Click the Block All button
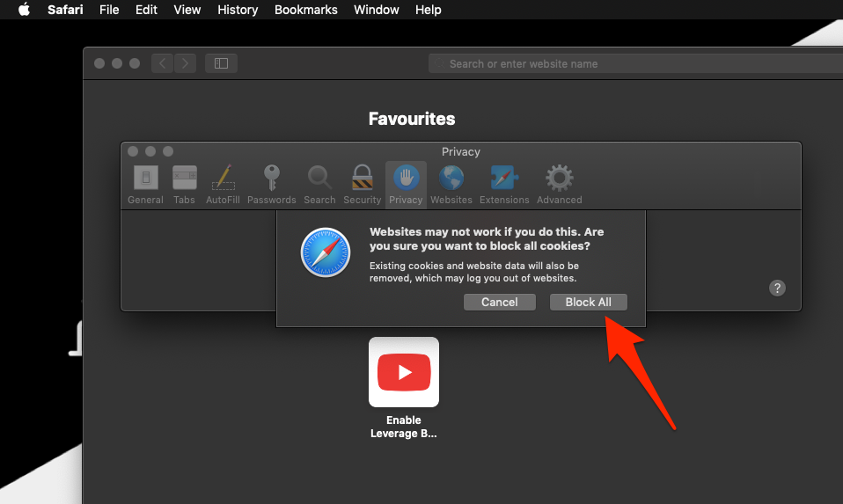 pyautogui.click(x=588, y=302)
